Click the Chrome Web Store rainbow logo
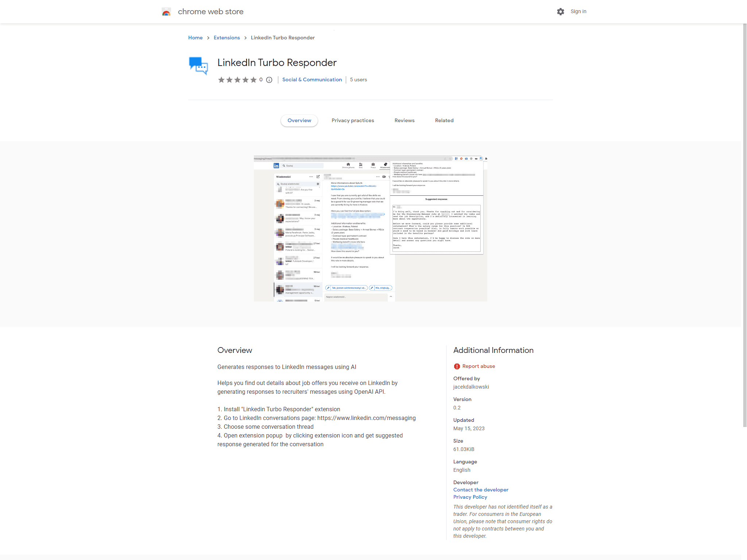Image resolution: width=747 pixels, height=560 pixels. [x=166, y=12]
